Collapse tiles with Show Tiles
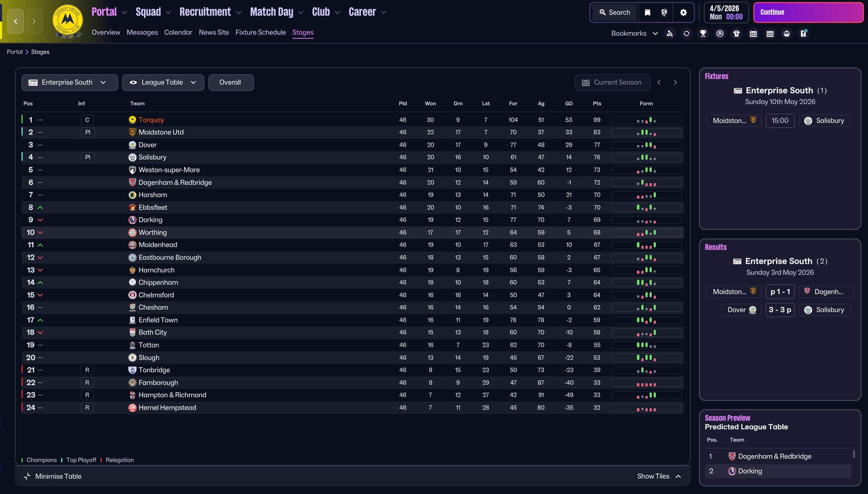 click(659, 476)
